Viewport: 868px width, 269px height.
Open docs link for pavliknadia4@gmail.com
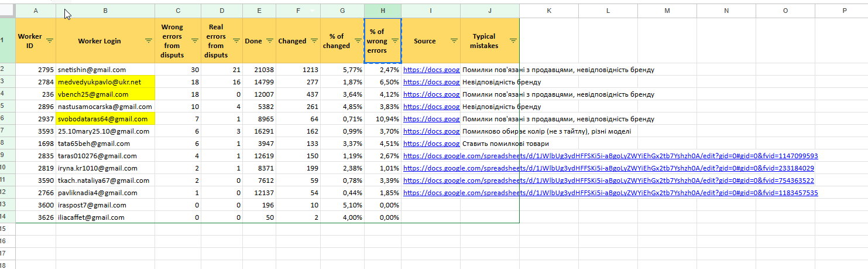610,193
